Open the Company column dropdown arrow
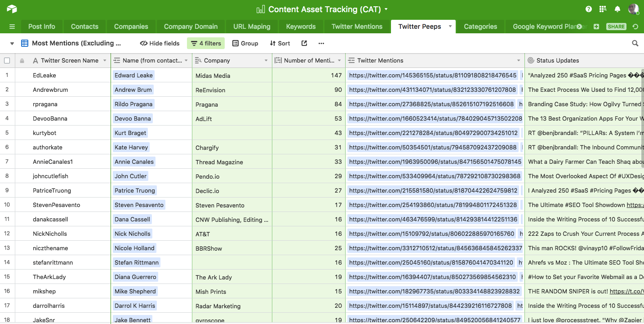This screenshot has height=324, width=644. pyautogui.click(x=266, y=60)
